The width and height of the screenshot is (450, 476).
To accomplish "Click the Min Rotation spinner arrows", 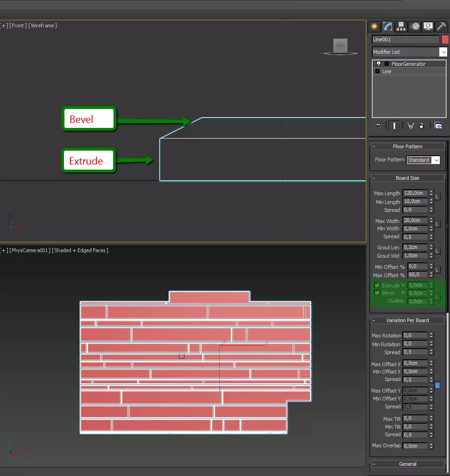I will [x=431, y=343].
